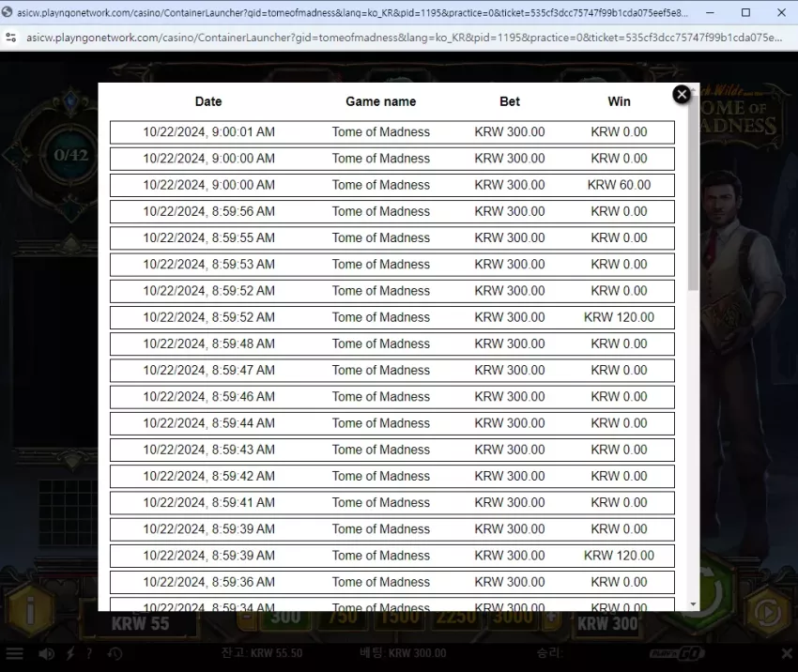This screenshot has height=672, width=798.
Task: Click the Game name column header
Action: click(380, 101)
